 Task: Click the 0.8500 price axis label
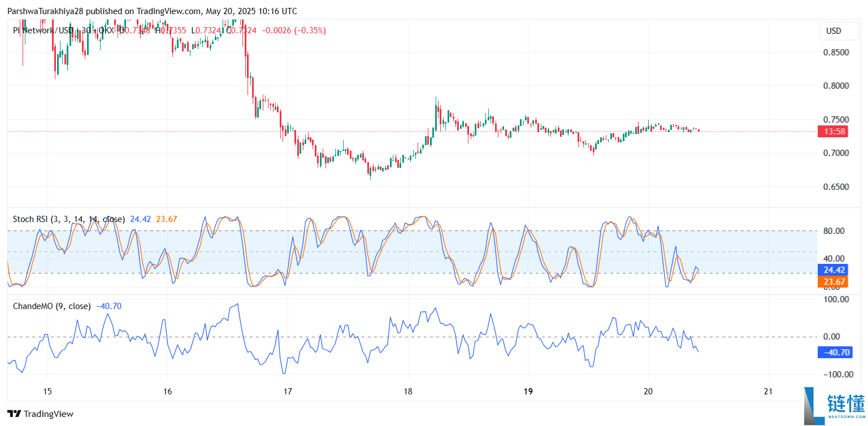click(834, 53)
